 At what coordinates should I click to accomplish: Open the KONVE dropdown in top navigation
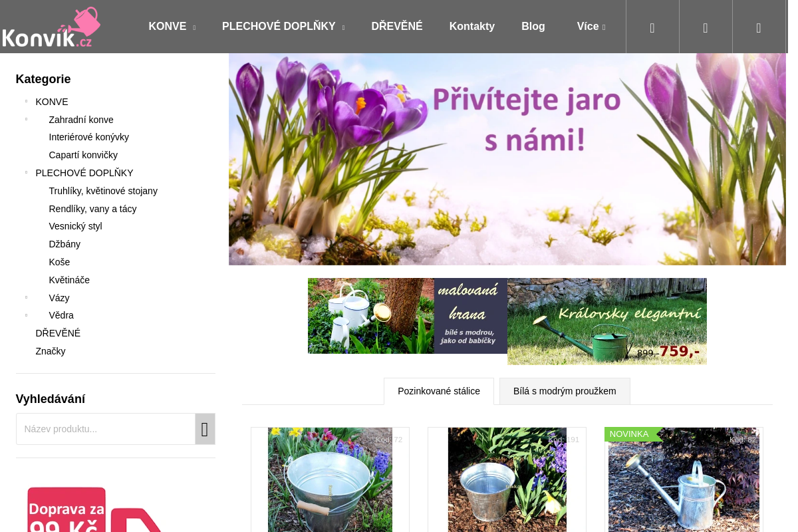(172, 27)
